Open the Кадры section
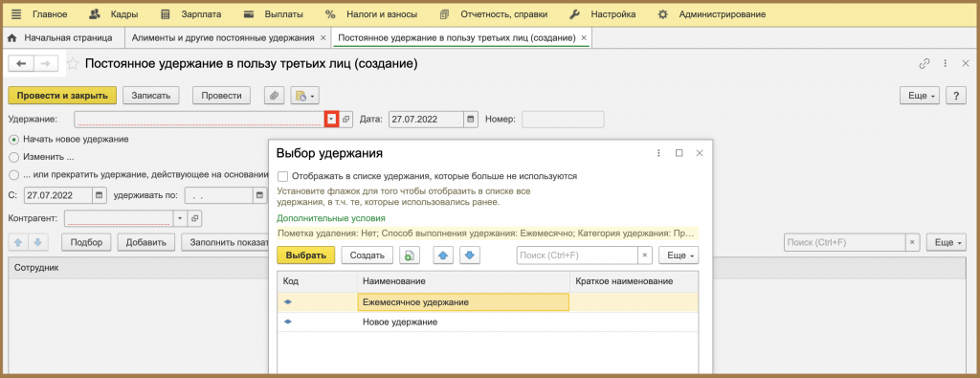Viewport: 980px width, 378px height. [113, 13]
